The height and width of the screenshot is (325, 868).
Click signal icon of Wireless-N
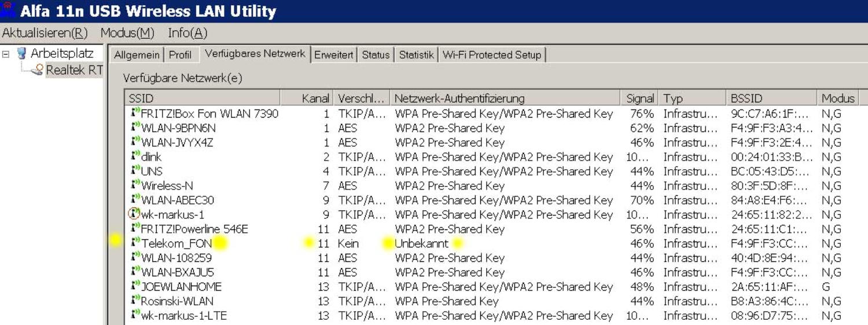pyautogui.click(x=135, y=185)
